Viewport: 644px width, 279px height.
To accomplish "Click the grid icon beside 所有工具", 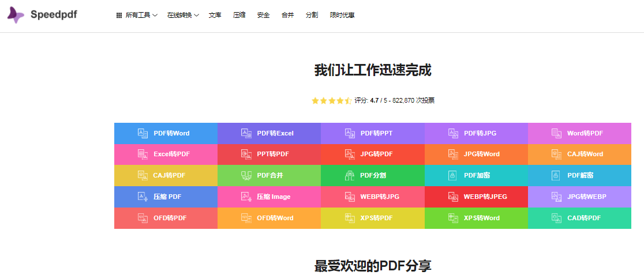I will click(x=119, y=15).
